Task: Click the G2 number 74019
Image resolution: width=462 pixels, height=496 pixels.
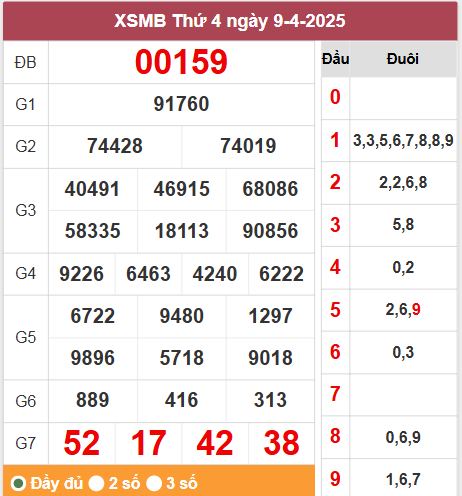Action: pos(248,146)
